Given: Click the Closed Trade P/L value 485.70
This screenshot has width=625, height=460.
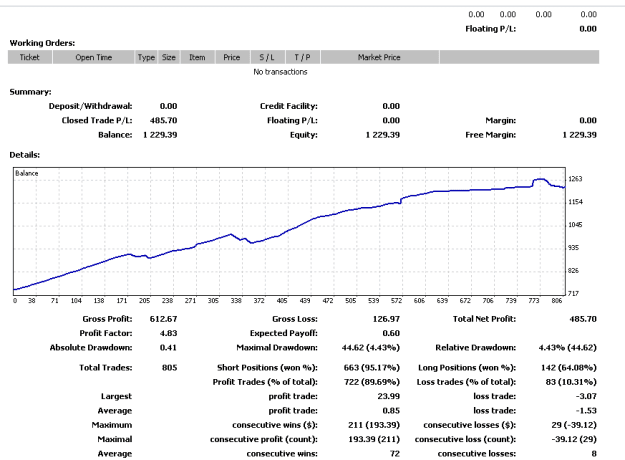Looking at the screenshot, I should tap(163, 120).
